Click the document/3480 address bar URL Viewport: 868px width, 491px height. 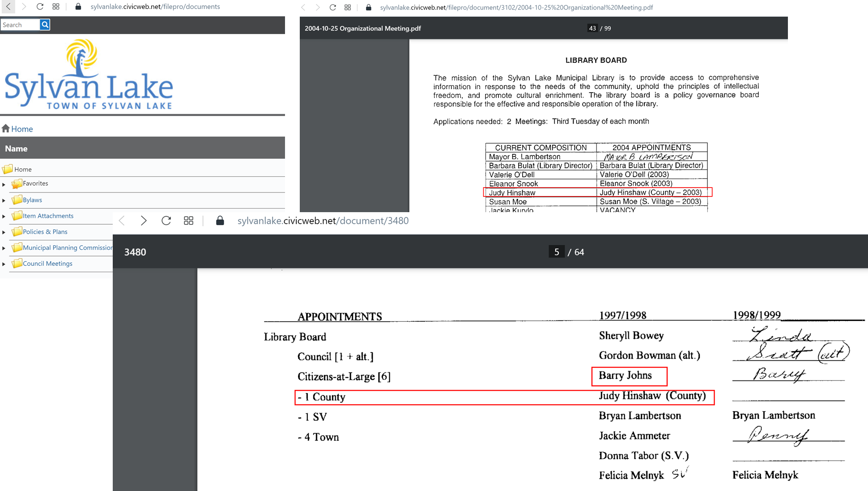point(323,221)
